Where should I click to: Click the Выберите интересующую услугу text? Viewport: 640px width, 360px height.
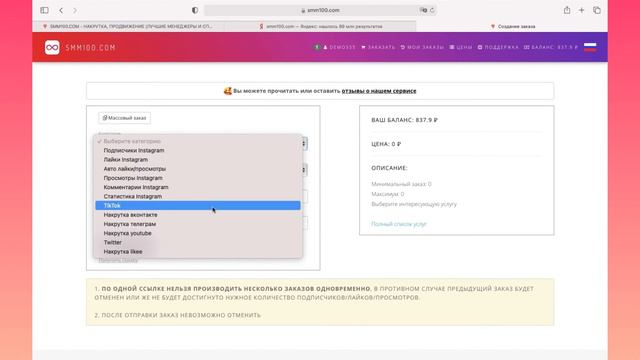pyautogui.click(x=414, y=204)
